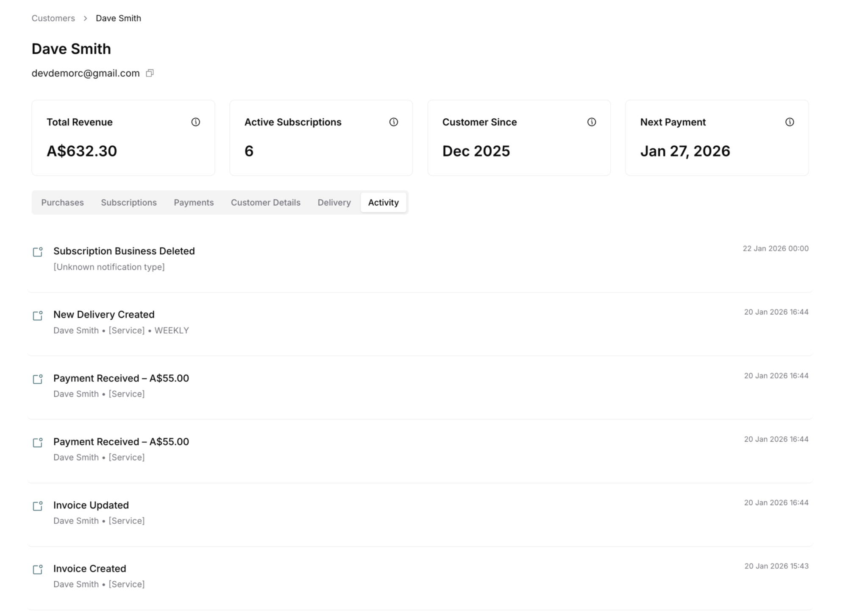Open the Purchases tab
Screen dimensions: 868x611
tap(62, 203)
